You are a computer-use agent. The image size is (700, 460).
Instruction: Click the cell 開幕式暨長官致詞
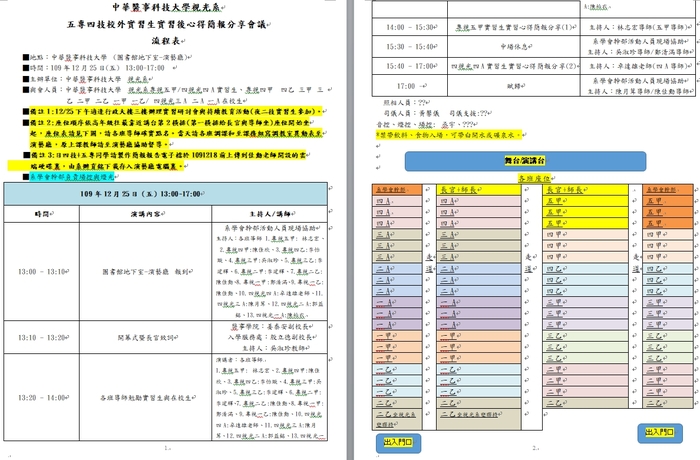pyautogui.click(x=146, y=337)
